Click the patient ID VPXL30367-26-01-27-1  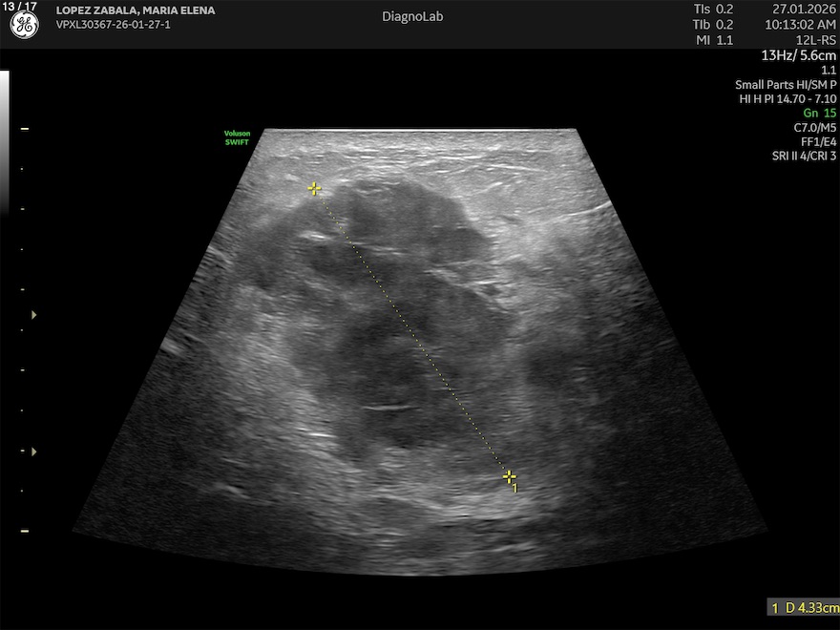113,24
